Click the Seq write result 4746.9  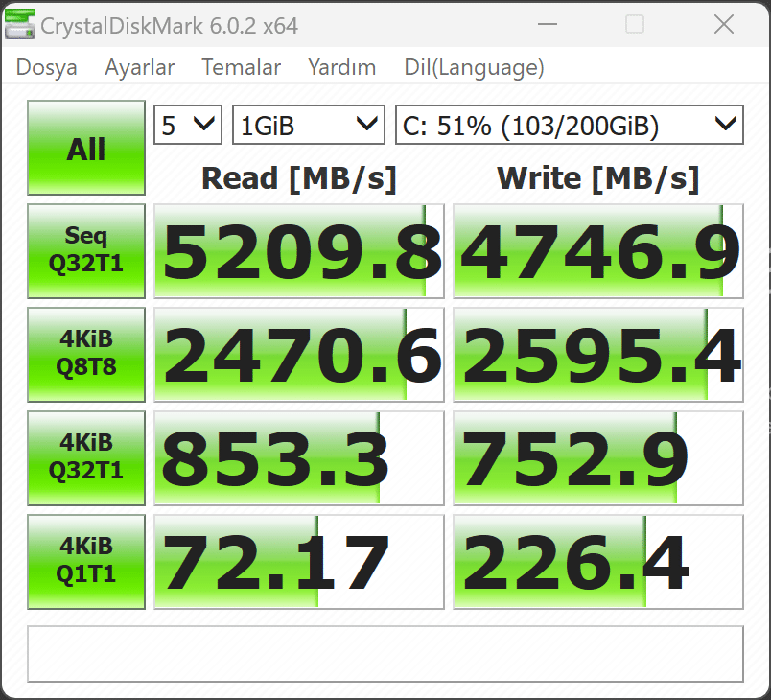(598, 250)
